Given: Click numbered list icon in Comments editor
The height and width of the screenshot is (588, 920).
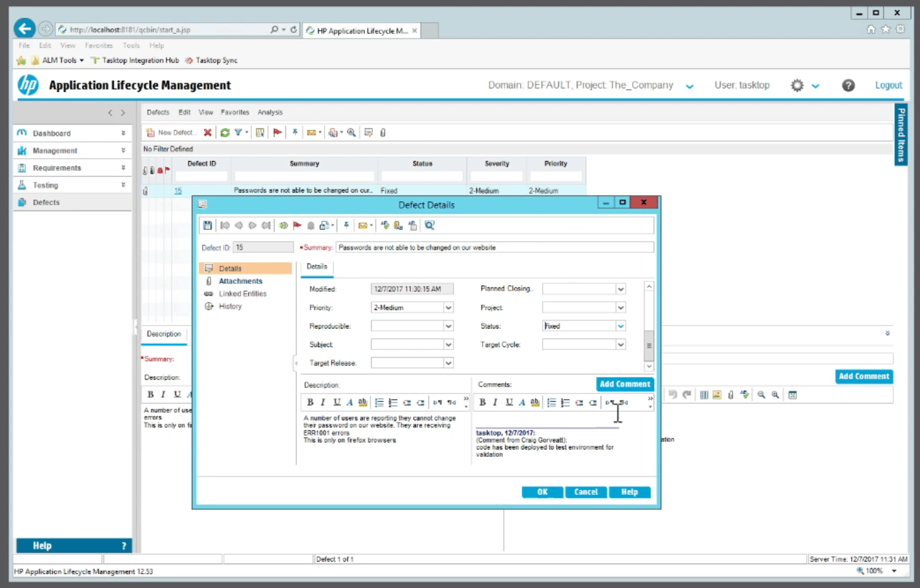Looking at the screenshot, I should pyautogui.click(x=565, y=402).
